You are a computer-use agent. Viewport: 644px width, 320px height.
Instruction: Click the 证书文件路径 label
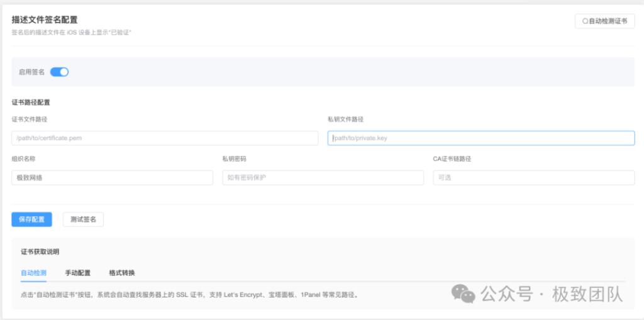pyautogui.click(x=29, y=119)
